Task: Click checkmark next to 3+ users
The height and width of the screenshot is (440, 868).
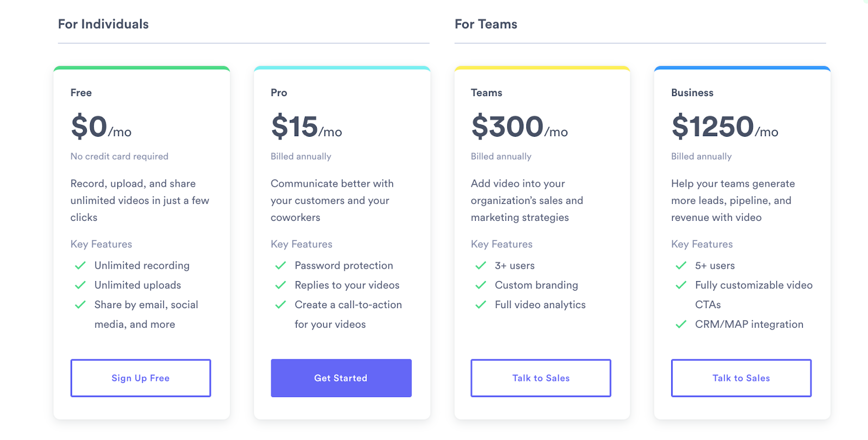Action: pyautogui.click(x=481, y=265)
